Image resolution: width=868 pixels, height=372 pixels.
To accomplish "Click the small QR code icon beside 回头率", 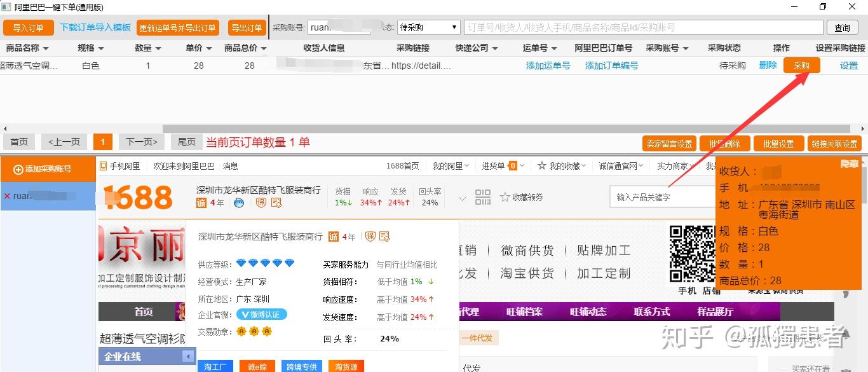I will click(483, 197).
